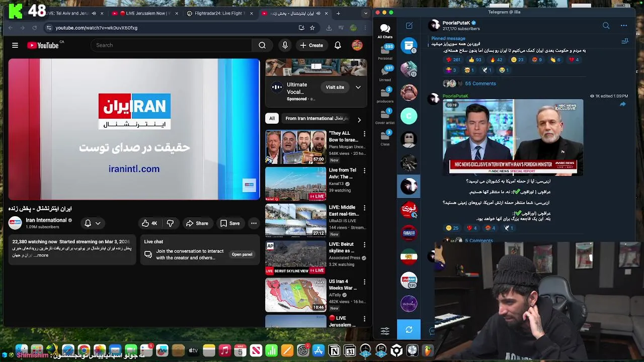
Task: Open notification options dropdown arrow beside bell
Action: pos(98,223)
